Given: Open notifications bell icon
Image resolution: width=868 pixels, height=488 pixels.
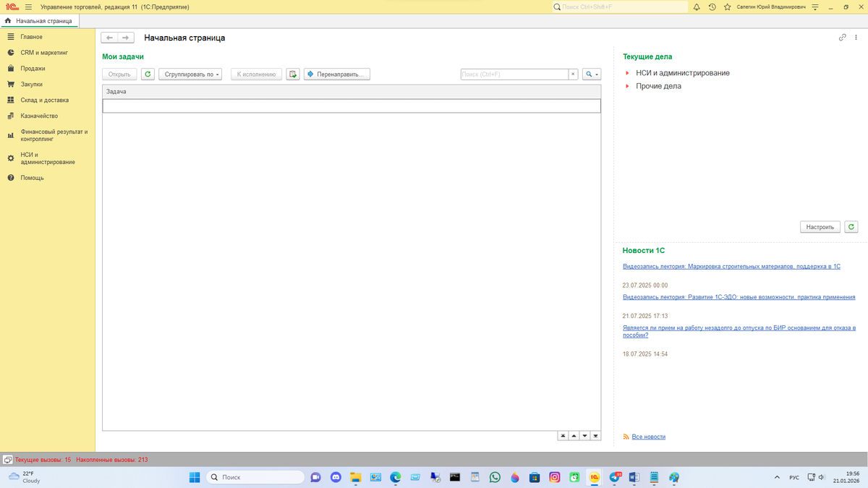Looking at the screenshot, I should [x=697, y=7].
